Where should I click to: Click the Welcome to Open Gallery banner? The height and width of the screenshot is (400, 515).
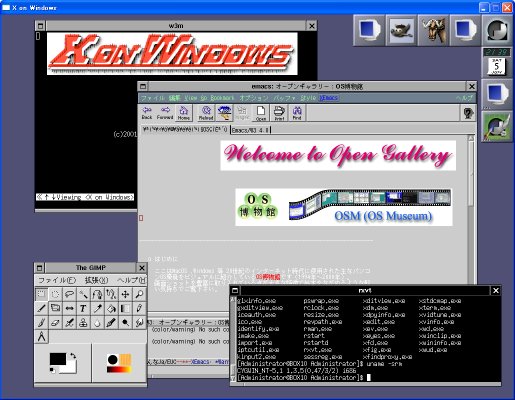(338, 156)
